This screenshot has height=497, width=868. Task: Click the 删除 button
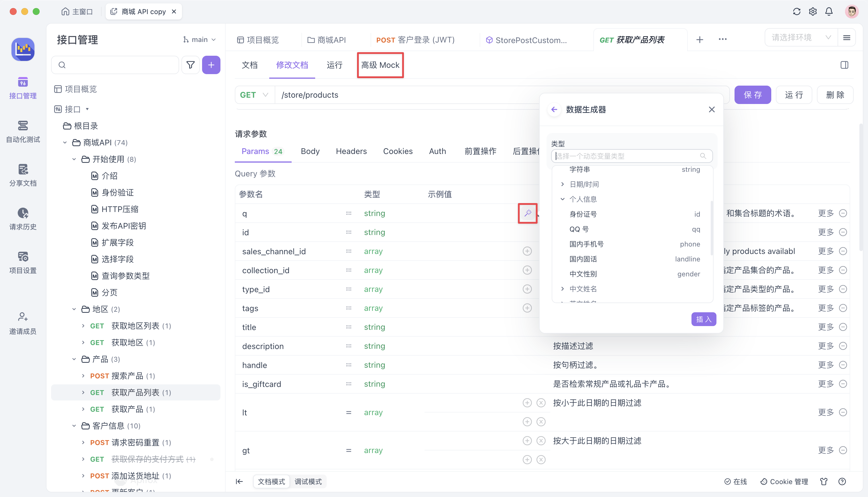click(835, 95)
